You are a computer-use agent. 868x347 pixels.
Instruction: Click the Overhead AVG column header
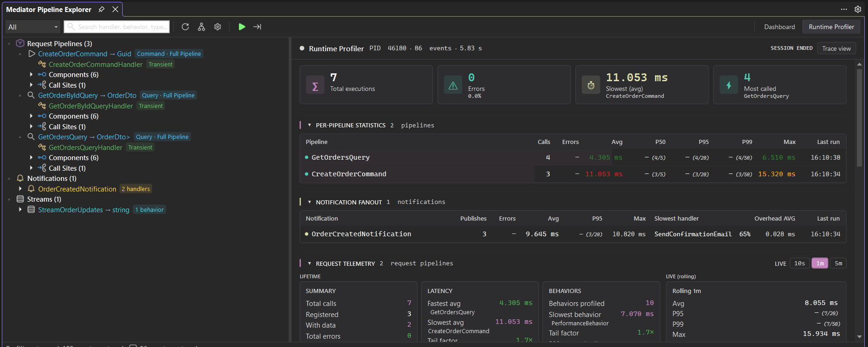(x=774, y=218)
